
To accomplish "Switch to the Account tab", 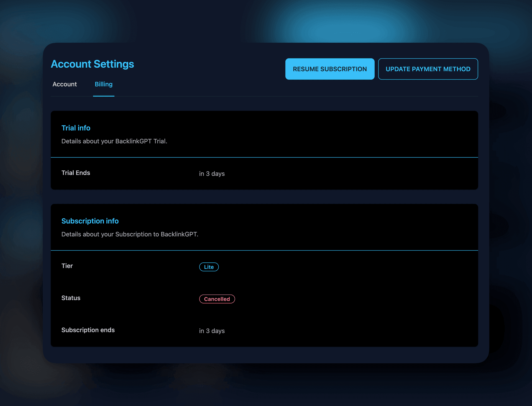I will [x=65, y=84].
